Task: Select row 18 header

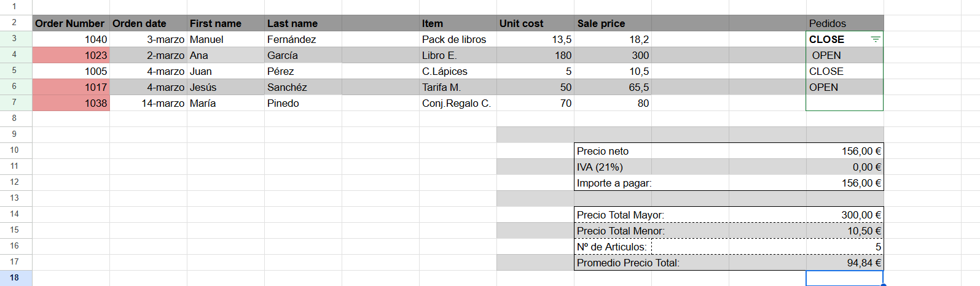Action: coord(14,278)
